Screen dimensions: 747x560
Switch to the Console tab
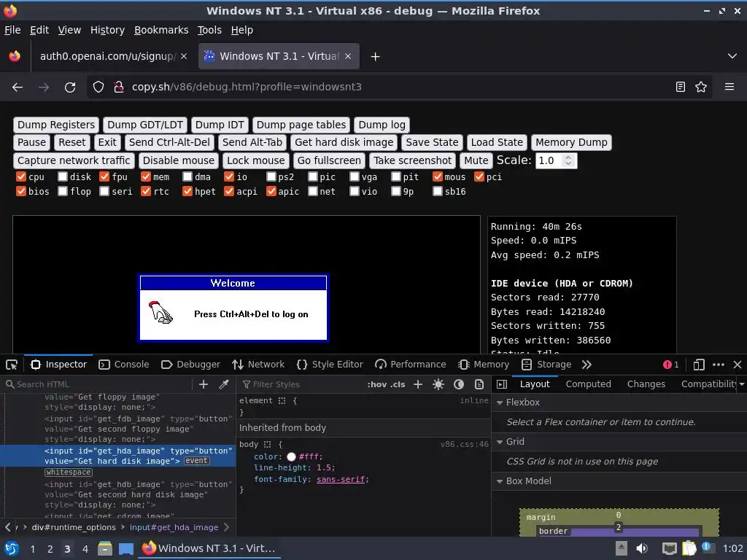[x=124, y=365]
